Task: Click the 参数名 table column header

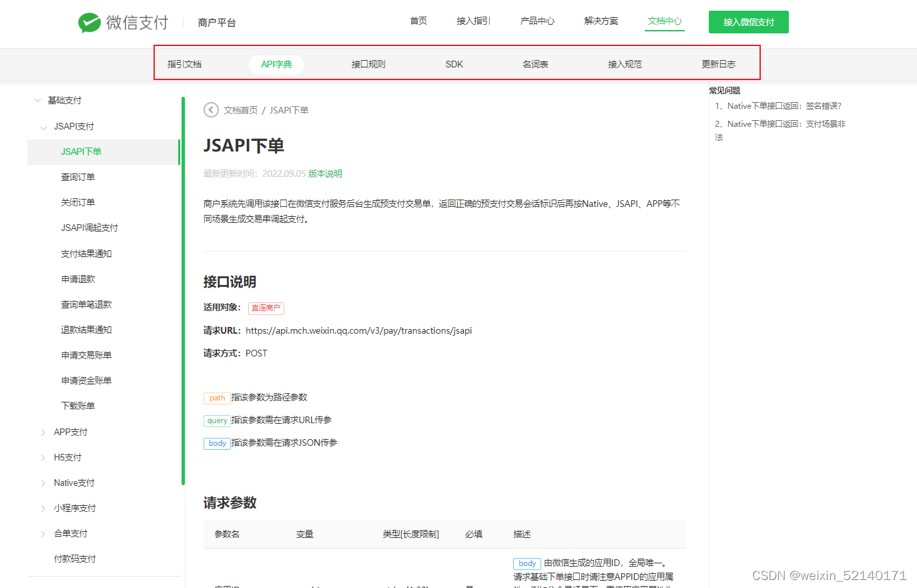Action: tap(227, 534)
